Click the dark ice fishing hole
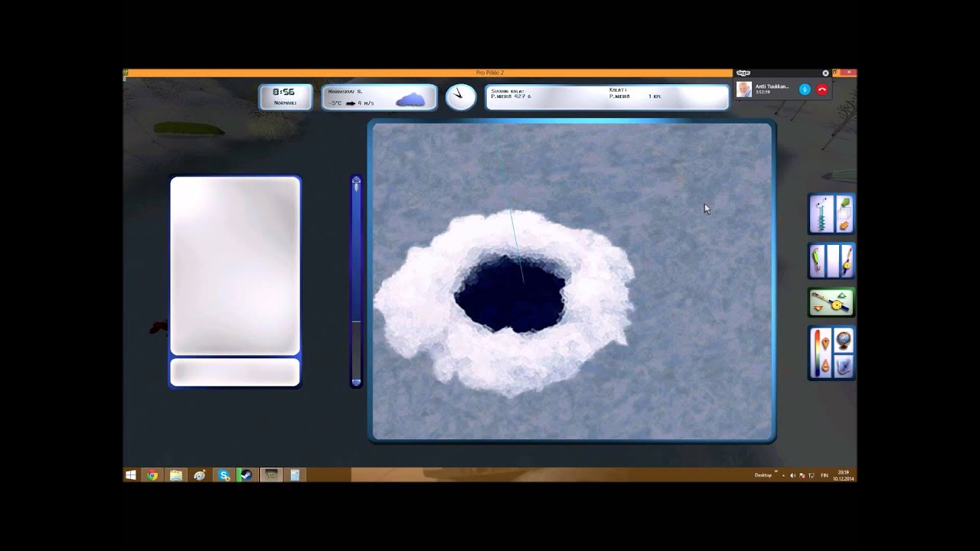 [x=511, y=294]
